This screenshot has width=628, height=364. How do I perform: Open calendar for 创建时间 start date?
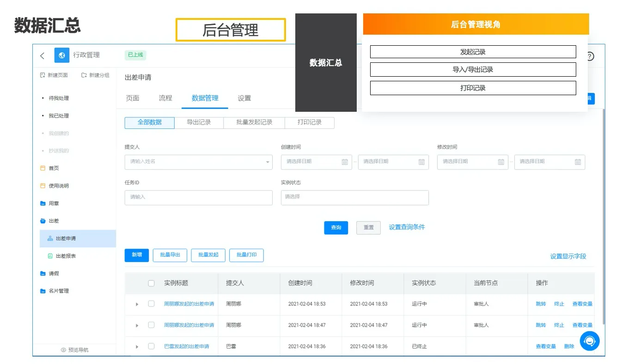[345, 162]
